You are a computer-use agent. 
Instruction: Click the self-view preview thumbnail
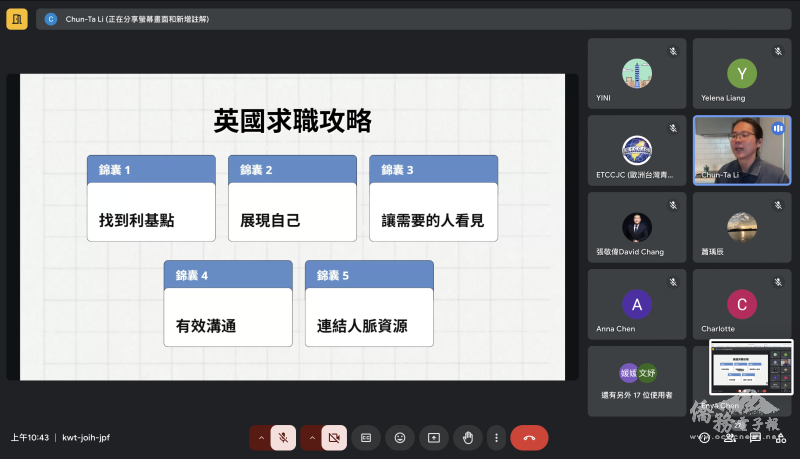pos(752,367)
